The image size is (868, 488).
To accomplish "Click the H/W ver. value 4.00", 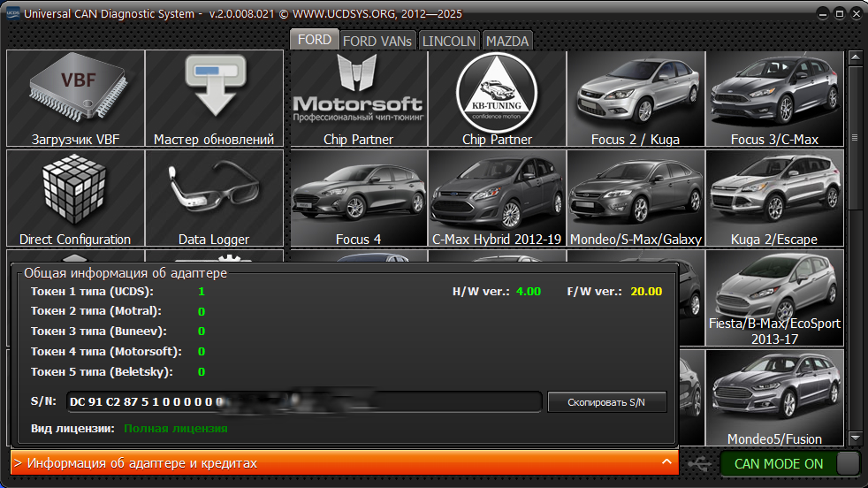I will pyautogui.click(x=528, y=292).
